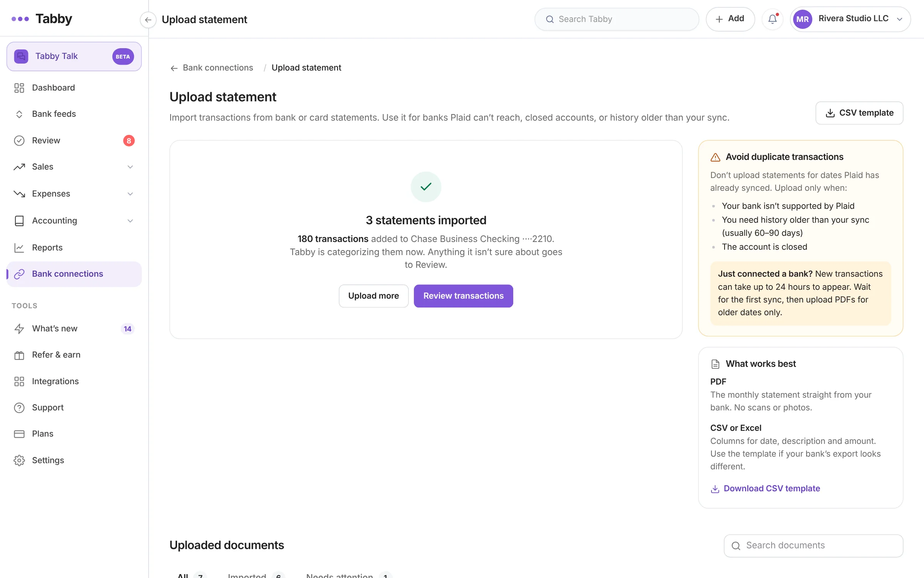Viewport: 924px width, 578px height.
Task: Open the Rivera Studio LLC account dropdown
Action: [850, 19]
